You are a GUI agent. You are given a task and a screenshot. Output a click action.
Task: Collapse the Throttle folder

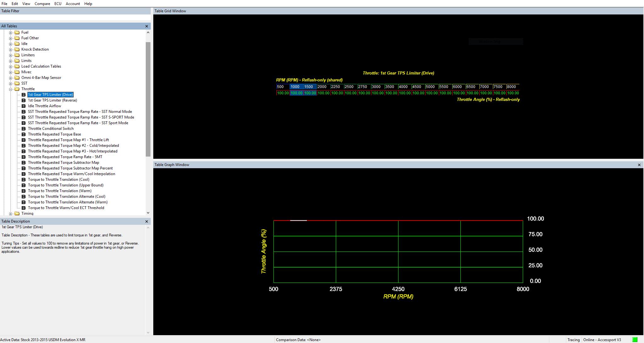coord(11,89)
